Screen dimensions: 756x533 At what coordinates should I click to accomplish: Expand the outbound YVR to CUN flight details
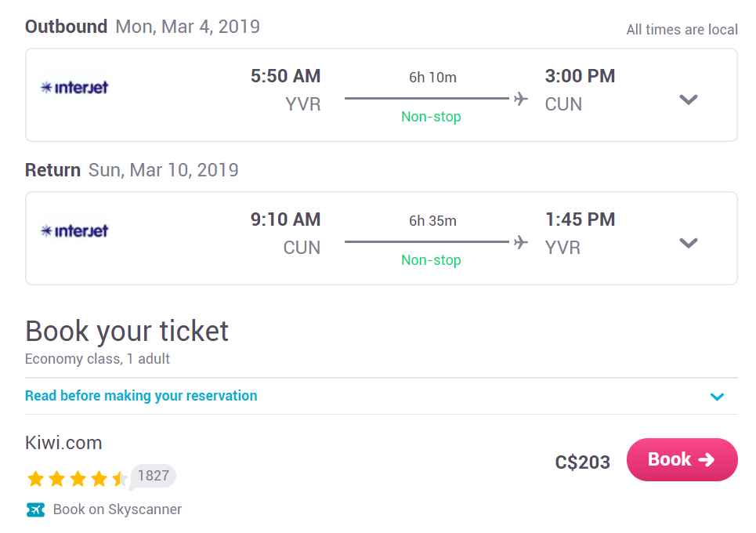(x=688, y=100)
